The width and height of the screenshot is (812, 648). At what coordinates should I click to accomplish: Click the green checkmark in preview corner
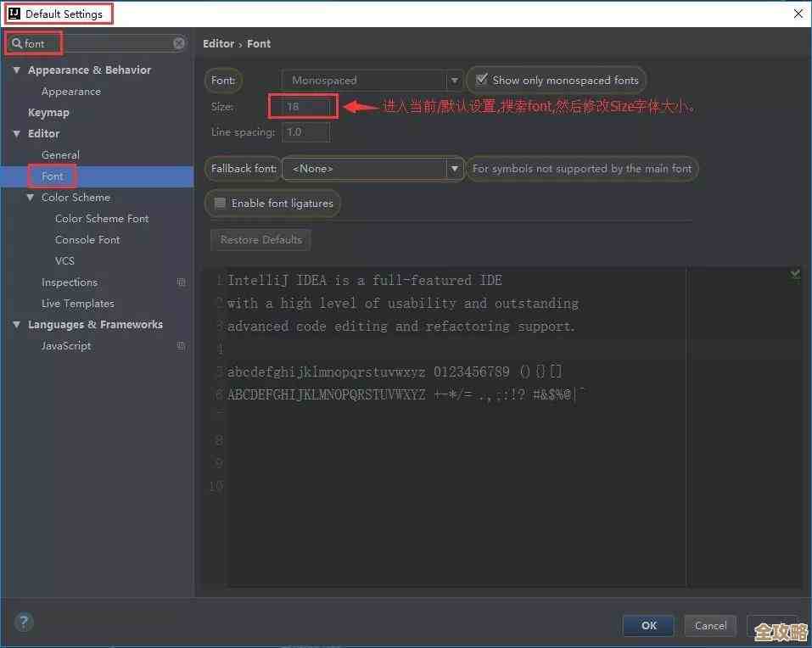(795, 274)
